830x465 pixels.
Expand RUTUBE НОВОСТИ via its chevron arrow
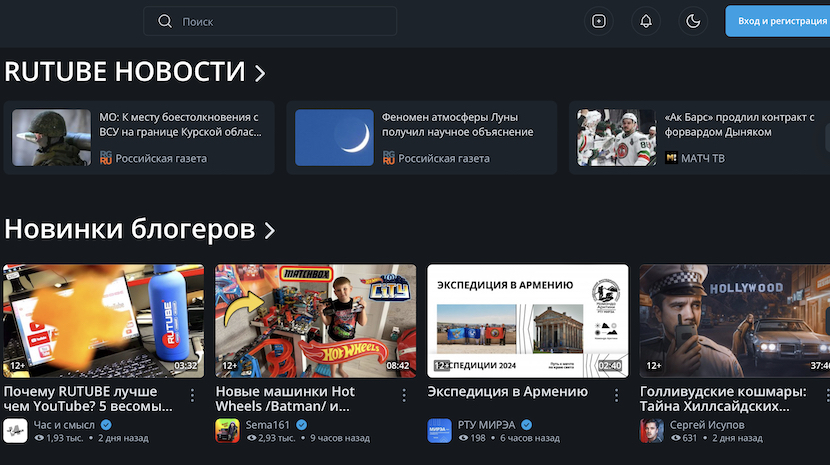click(259, 73)
